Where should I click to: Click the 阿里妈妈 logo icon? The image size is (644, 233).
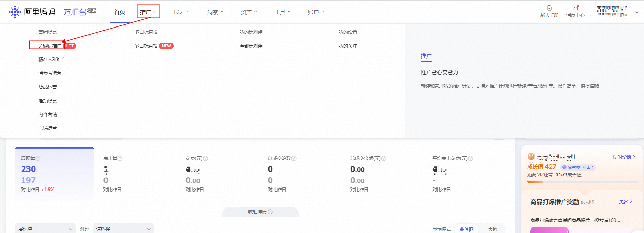[x=15, y=12]
